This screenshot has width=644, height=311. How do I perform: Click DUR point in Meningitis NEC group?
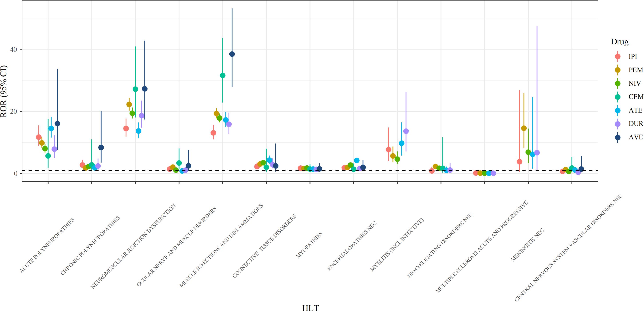coord(537,153)
